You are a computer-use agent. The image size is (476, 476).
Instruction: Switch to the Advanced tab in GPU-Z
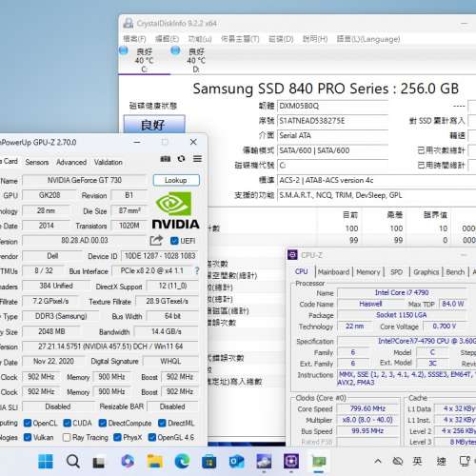71,162
